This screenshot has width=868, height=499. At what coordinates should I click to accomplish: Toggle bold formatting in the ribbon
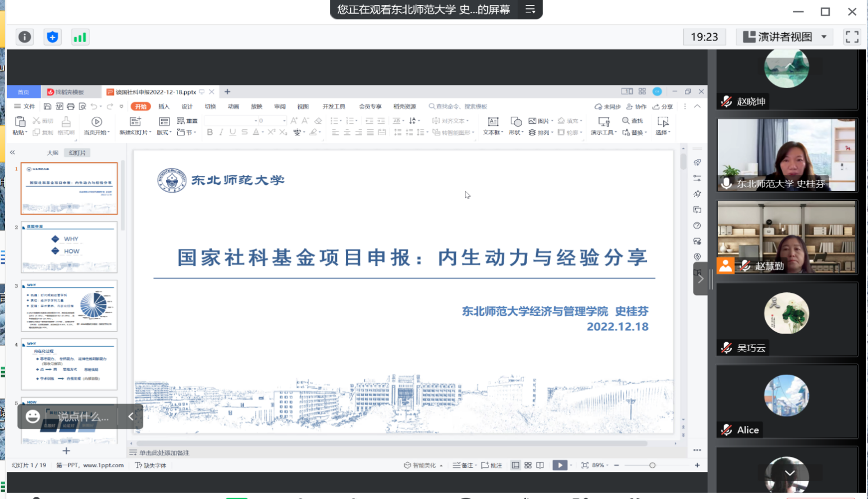coord(210,133)
